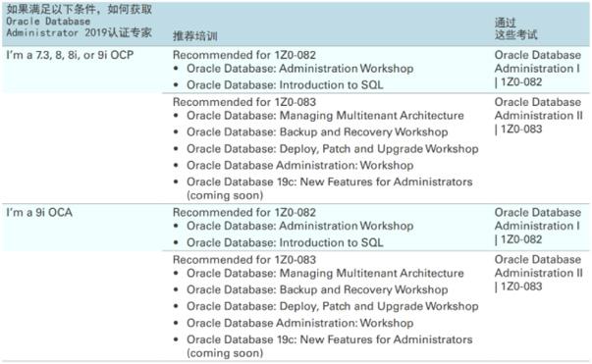
Task: Click Administration II 1Z0-083 exam in the OCP row
Action: (x=539, y=116)
